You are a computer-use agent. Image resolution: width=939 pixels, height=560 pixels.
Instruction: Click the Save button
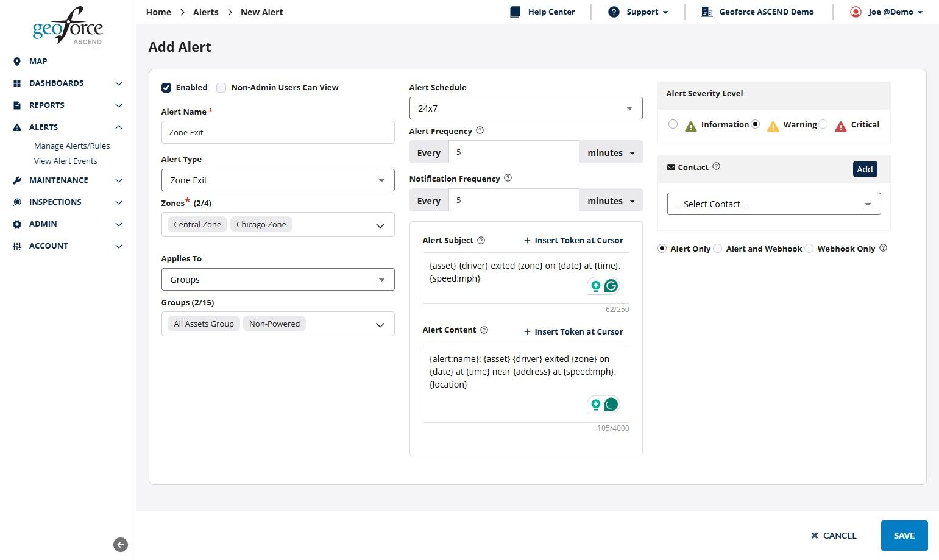[x=904, y=536]
